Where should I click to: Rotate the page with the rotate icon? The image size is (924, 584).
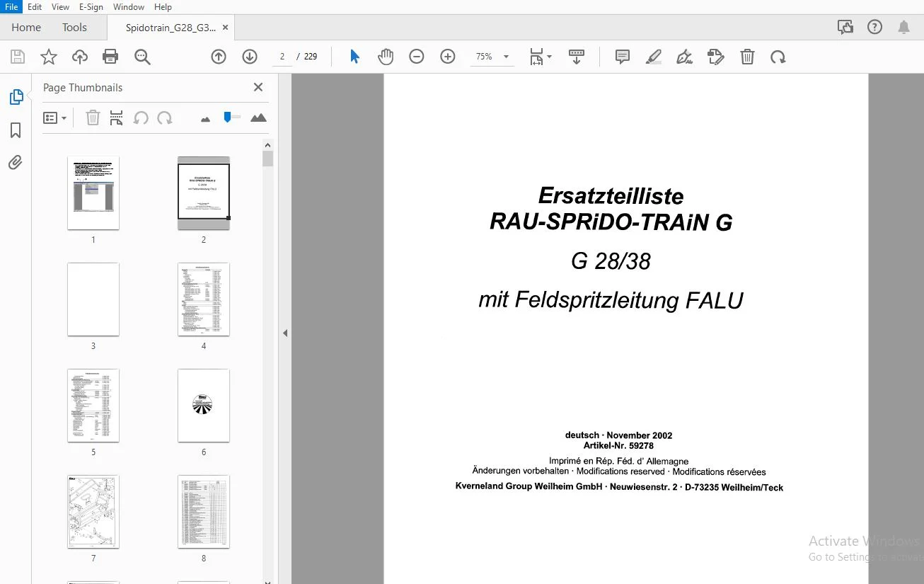(x=778, y=57)
